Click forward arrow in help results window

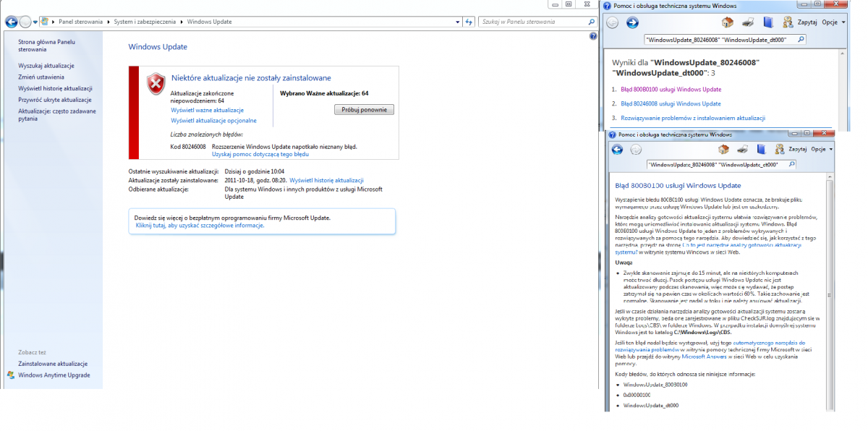[x=632, y=22]
